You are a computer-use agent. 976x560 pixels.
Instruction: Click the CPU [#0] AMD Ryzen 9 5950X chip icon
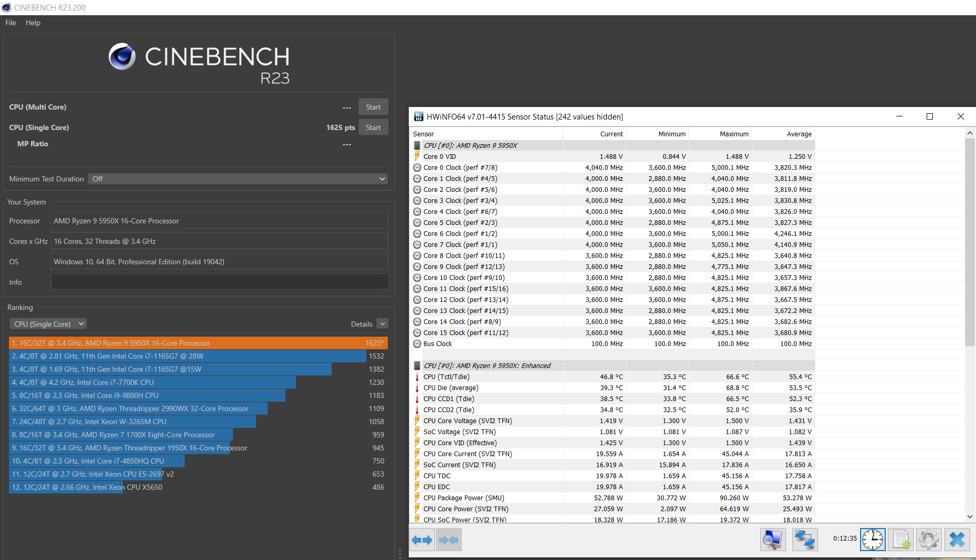pyautogui.click(x=417, y=145)
